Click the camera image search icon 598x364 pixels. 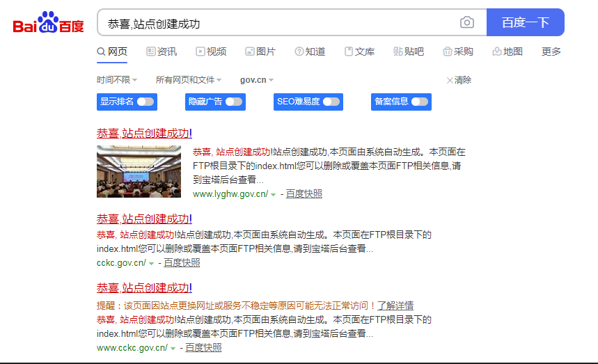[466, 23]
